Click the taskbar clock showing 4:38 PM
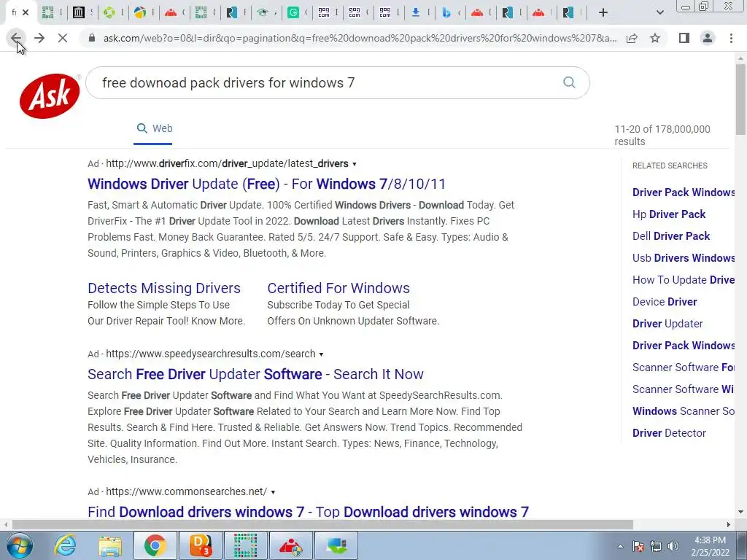 (x=711, y=546)
